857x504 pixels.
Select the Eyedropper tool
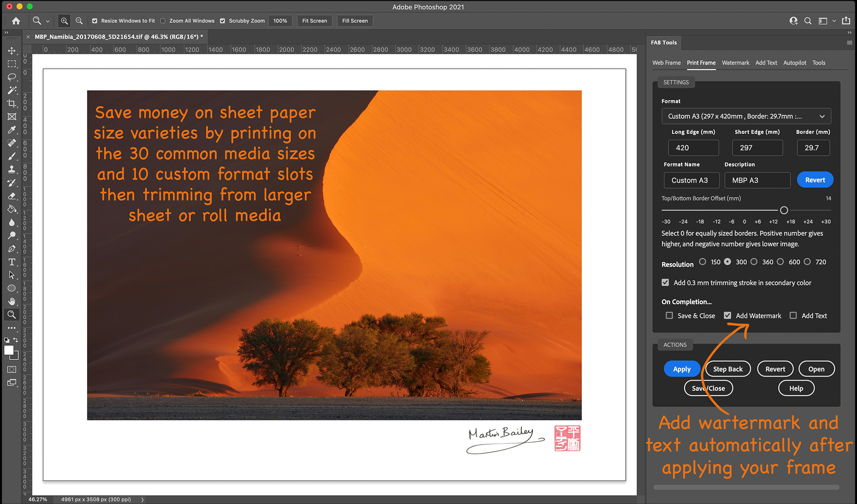click(12, 130)
